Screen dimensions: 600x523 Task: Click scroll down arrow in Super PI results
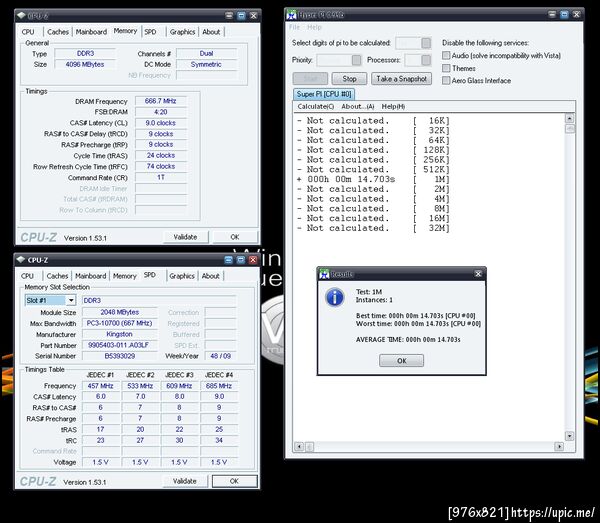point(569,436)
